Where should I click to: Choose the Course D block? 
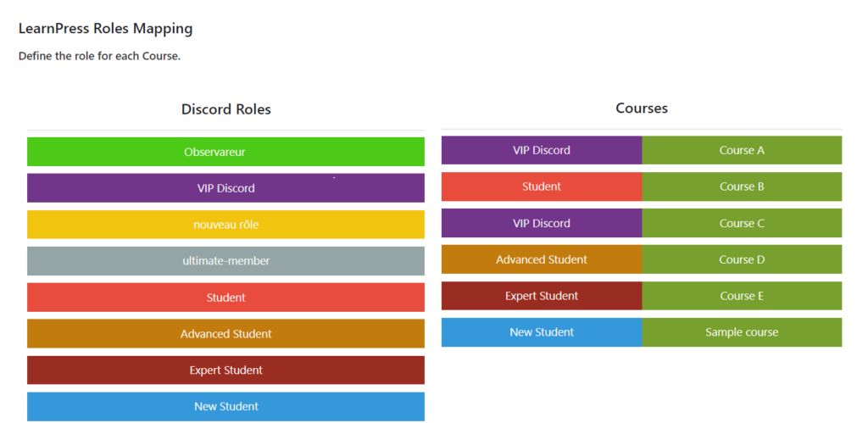[742, 259]
